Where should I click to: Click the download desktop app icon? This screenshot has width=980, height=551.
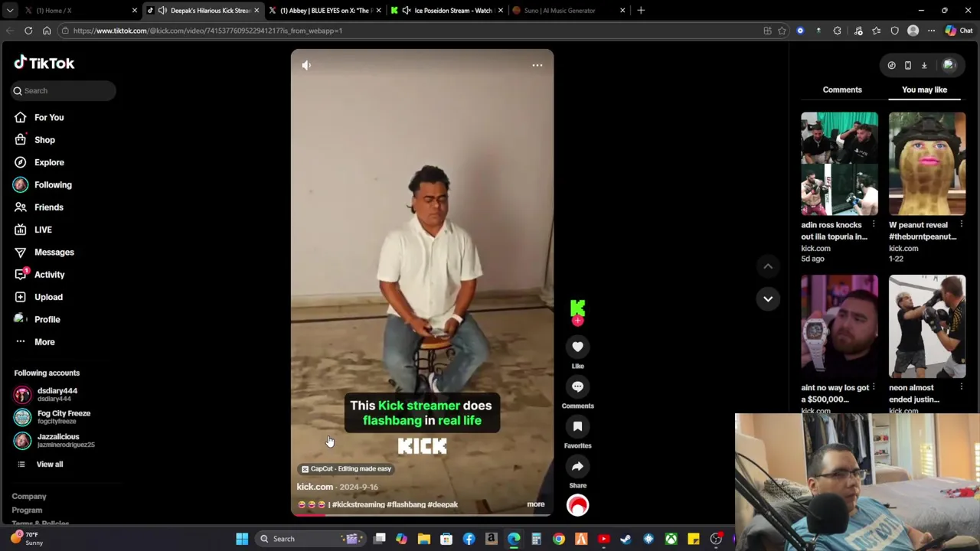click(x=924, y=66)
